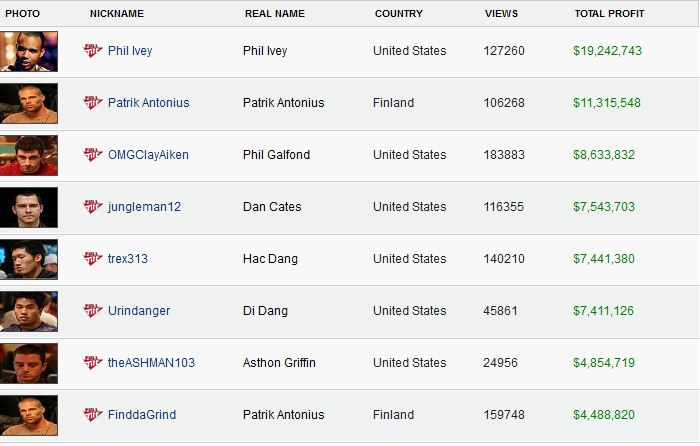Open the Urindanger profile link
This screenshot has height=446, width=700.
(139, 311)
